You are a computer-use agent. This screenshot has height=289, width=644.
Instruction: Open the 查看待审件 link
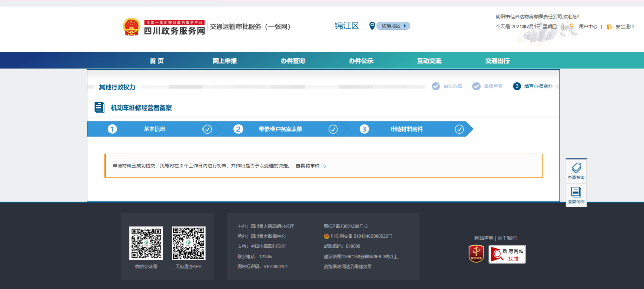[308, 166]
